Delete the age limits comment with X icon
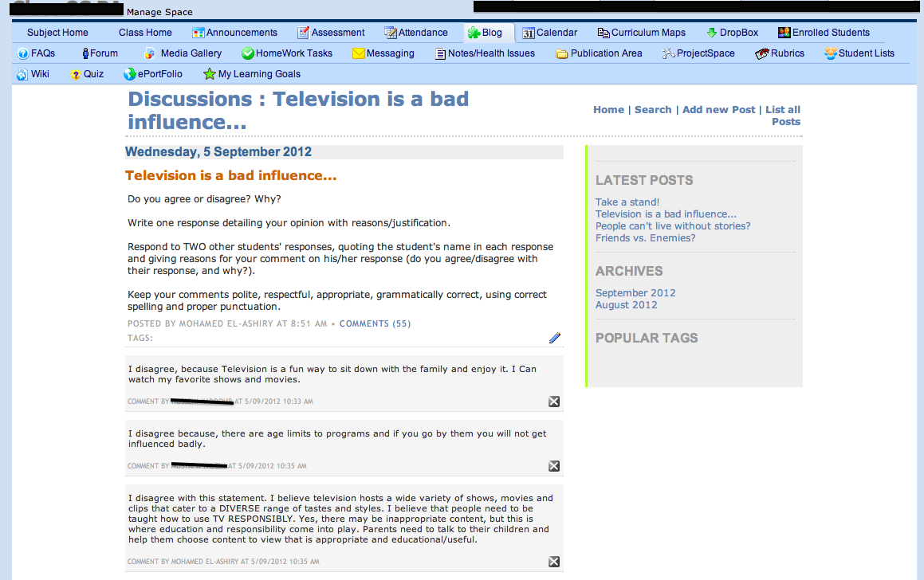924x580 pixels. pos(554,466)
